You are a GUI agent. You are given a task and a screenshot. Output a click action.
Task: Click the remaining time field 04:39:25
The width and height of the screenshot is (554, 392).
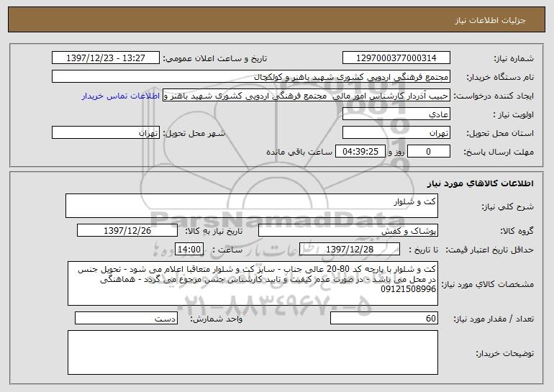(x=360, y=152)
